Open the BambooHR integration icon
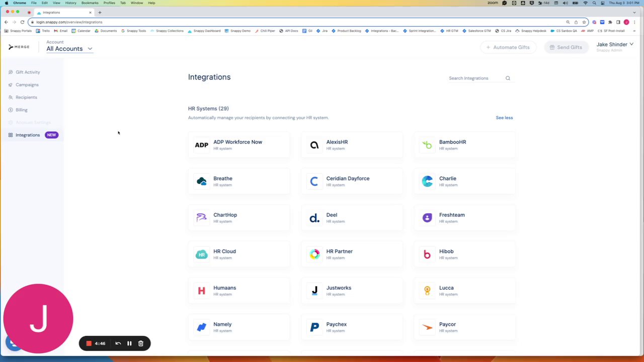 point(427,145)
